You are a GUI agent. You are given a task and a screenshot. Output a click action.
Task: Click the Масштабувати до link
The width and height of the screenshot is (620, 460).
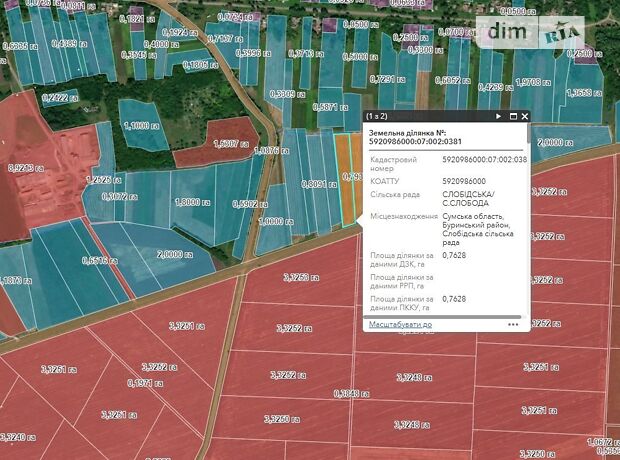coord(400,325)
